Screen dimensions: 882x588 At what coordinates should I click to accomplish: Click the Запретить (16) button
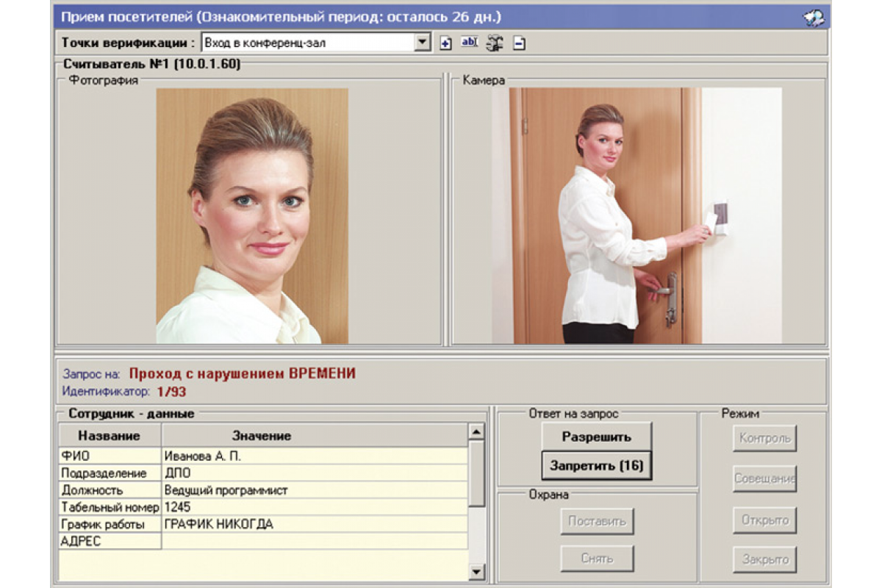click(597, 466)
